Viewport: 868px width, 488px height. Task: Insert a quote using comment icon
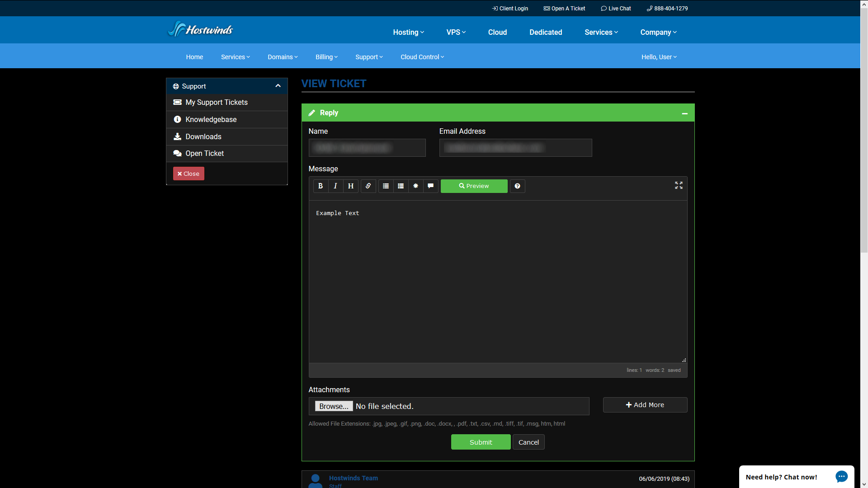click(431, 186)
